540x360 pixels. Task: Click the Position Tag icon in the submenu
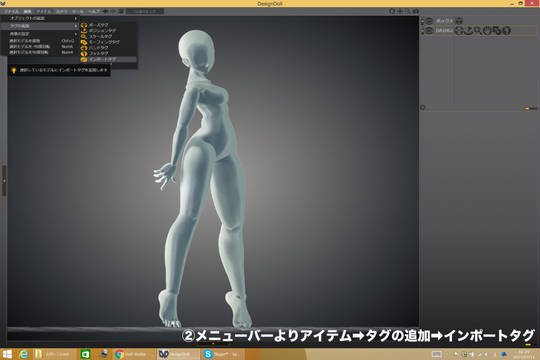coord(84,30)
